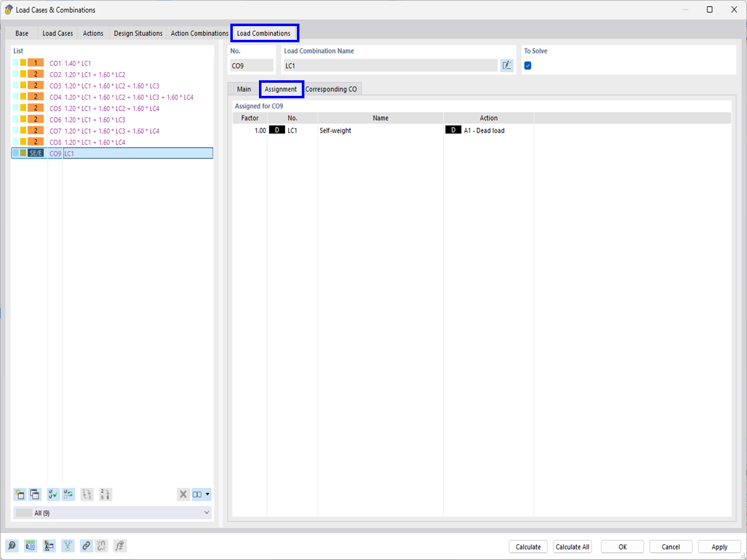This screenshot has height=560, width=747.
Task: Activate all load combinations for calculation
Action: point(54,494)
